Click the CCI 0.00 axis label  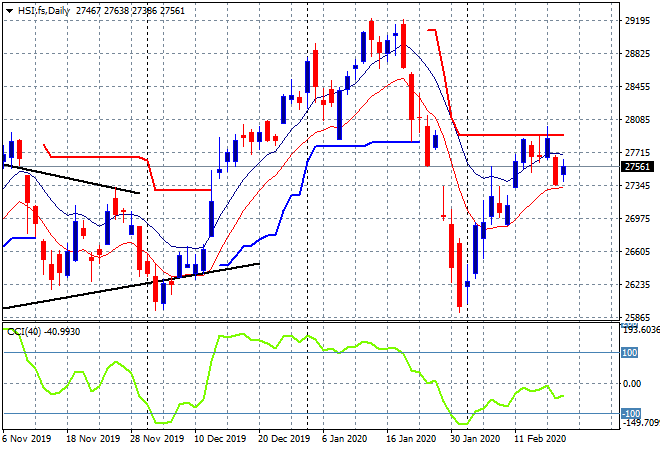pos(632,383)
